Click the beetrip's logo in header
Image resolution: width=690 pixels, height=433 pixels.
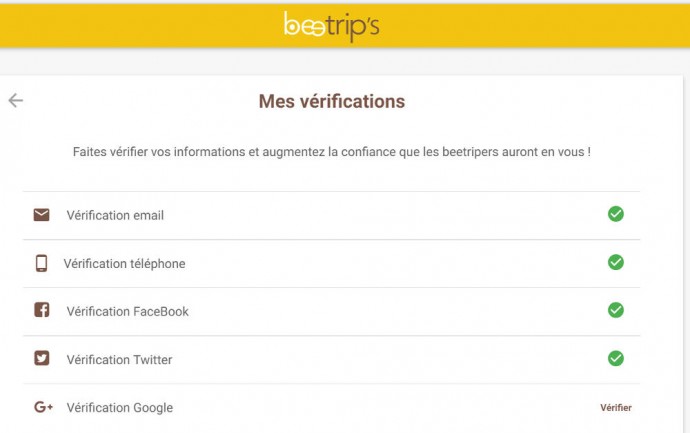pos(331,26)
